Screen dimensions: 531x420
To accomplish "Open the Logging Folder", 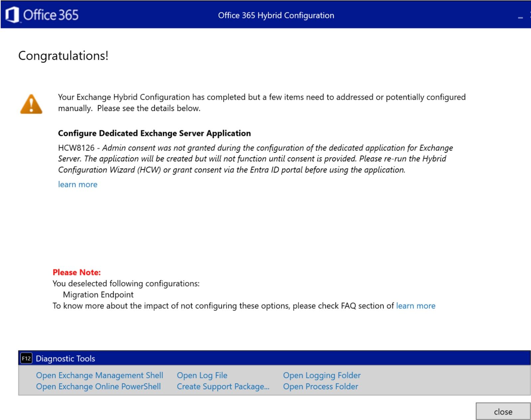I will tap(322, 375).
